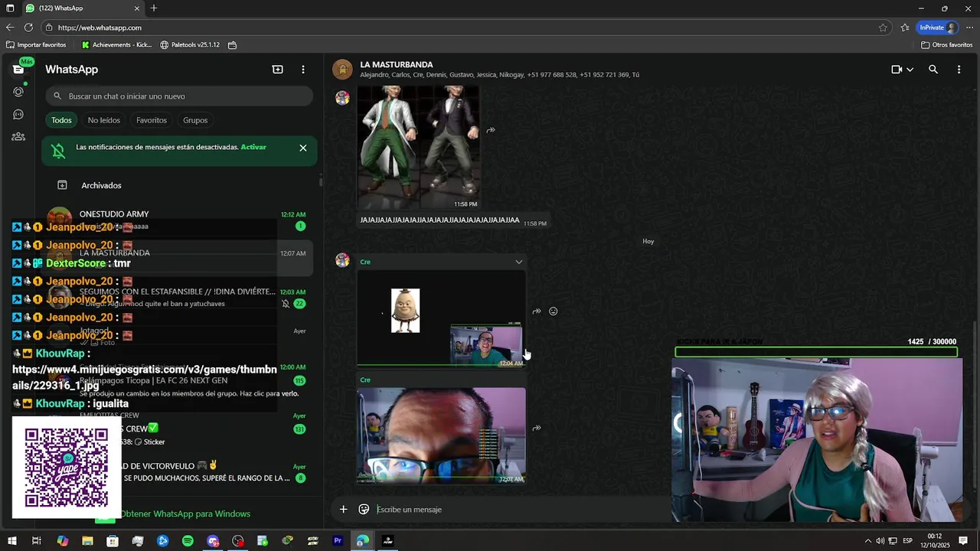Open the message options chevron on Cre's message
Image resolution: width=980 pixels, height=551 pixels.
tap(518, 262)
